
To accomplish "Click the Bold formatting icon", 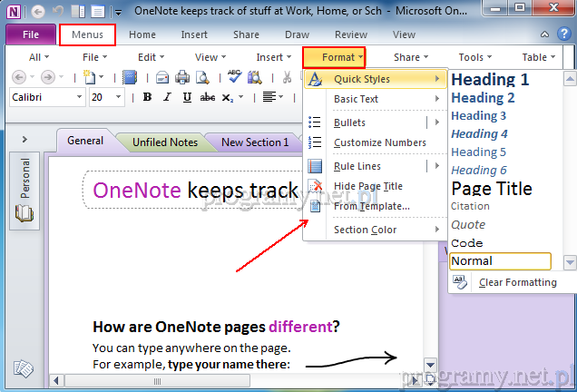I will coord(145,97).
